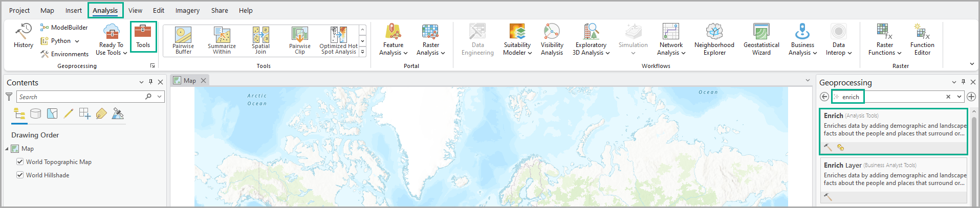Collapse the Map tree node
Viewport: 980px width, 208px height.
click(7, 149)
